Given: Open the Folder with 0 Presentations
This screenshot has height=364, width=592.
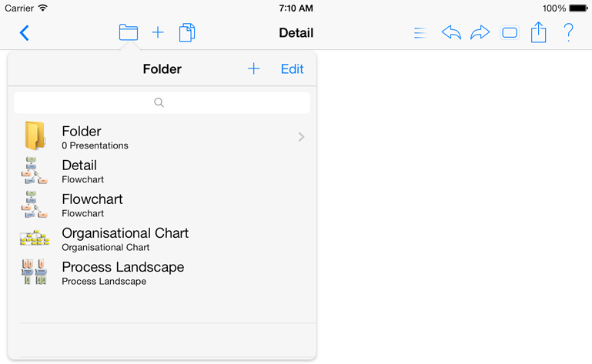Looking at the screenshot, I should click(x=162, y=137).
